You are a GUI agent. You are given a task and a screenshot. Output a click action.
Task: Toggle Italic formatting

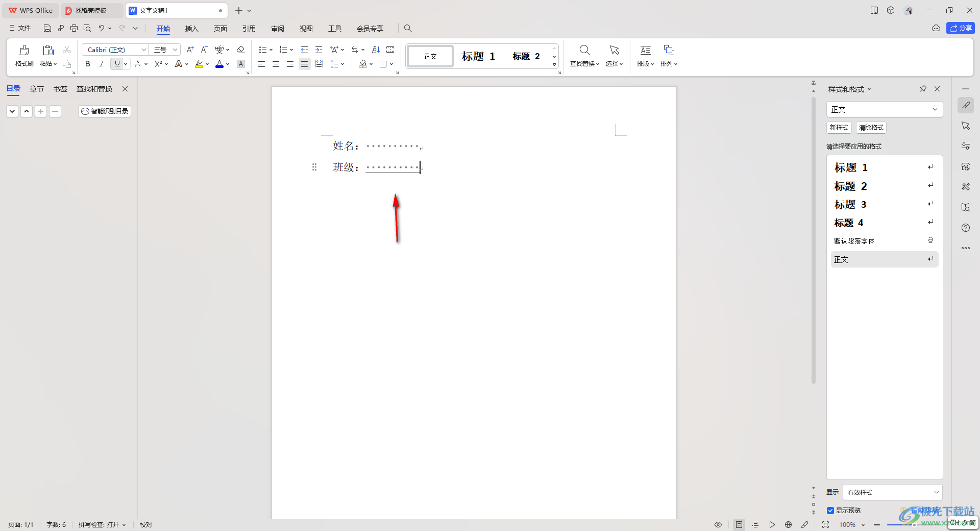coord(102,64)
